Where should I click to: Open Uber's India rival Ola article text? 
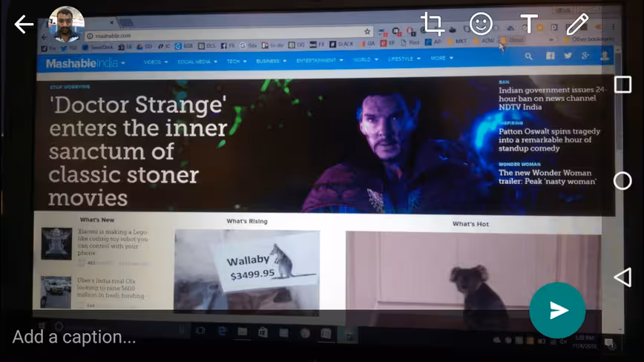point(111,288)
